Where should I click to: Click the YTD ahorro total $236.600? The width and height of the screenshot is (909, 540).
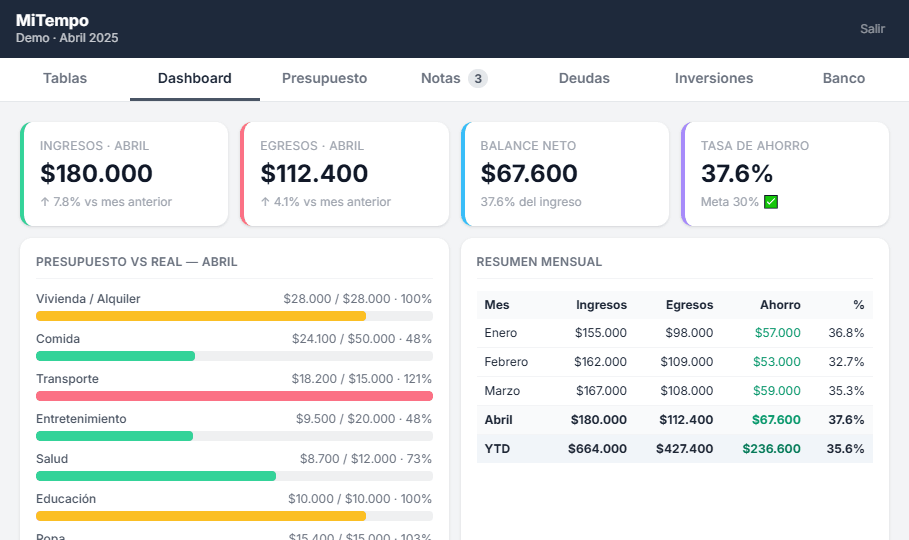point(772,449)
